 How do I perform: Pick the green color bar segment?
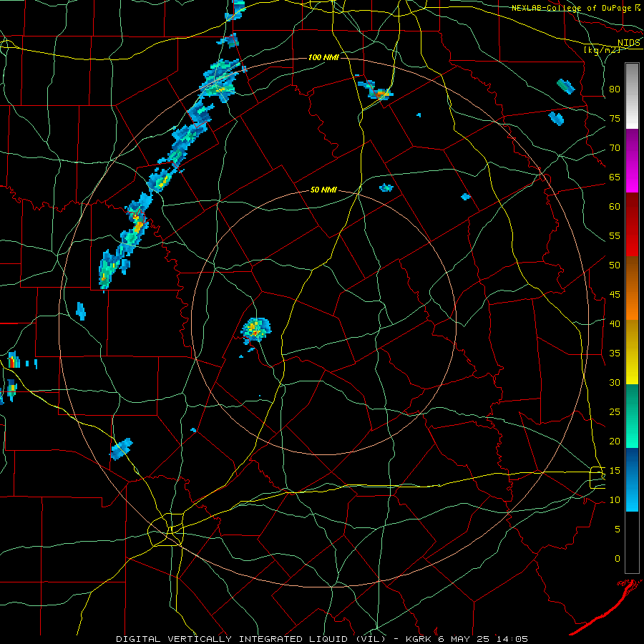(632, 416)
